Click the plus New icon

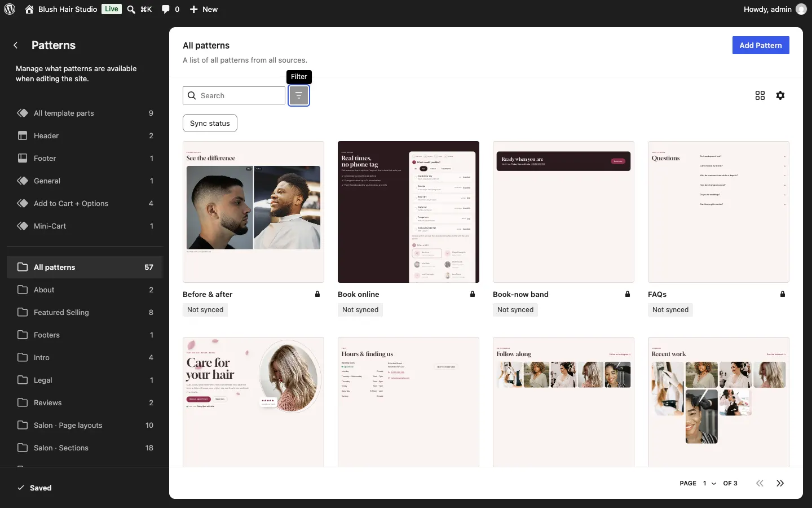coord(194,9)
